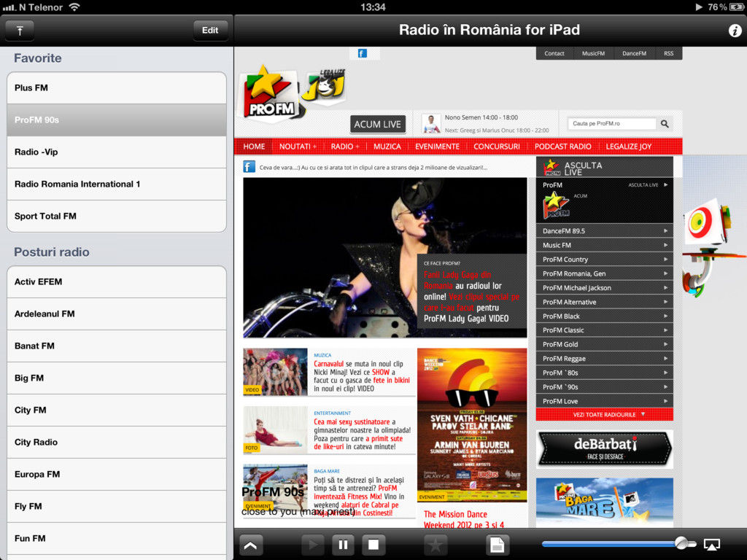
Task: Expand the ProFM Country station row
Action: (x=605, y=260)
